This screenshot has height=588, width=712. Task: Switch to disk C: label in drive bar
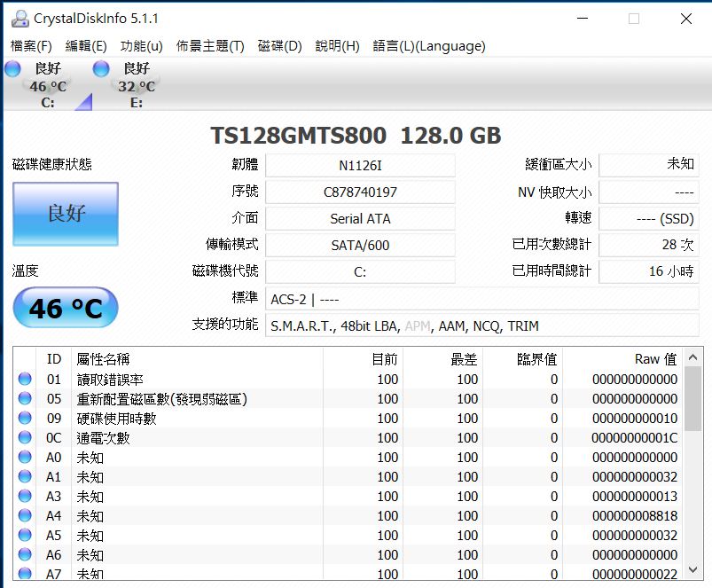pyautogui.click(x=48, y=103)
